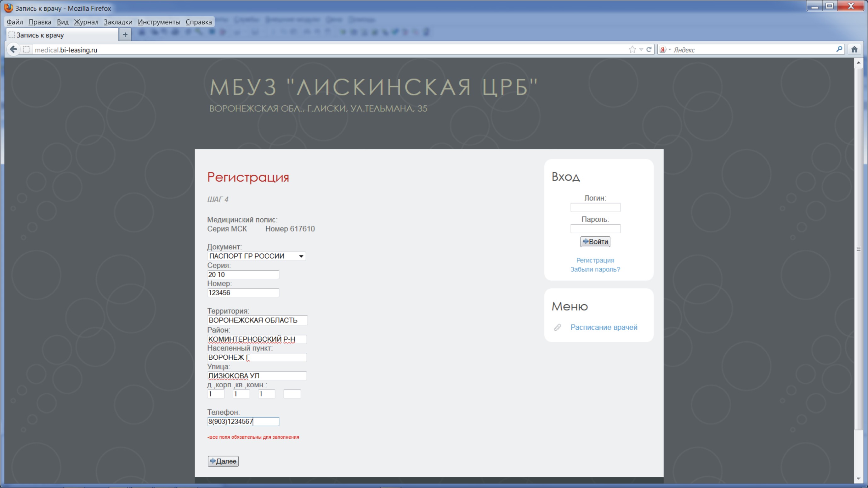The image size is (868, 488).
Task: Click the Улица field with ЛИЗЮКОВА УЛ
Action: pos(257,376)
